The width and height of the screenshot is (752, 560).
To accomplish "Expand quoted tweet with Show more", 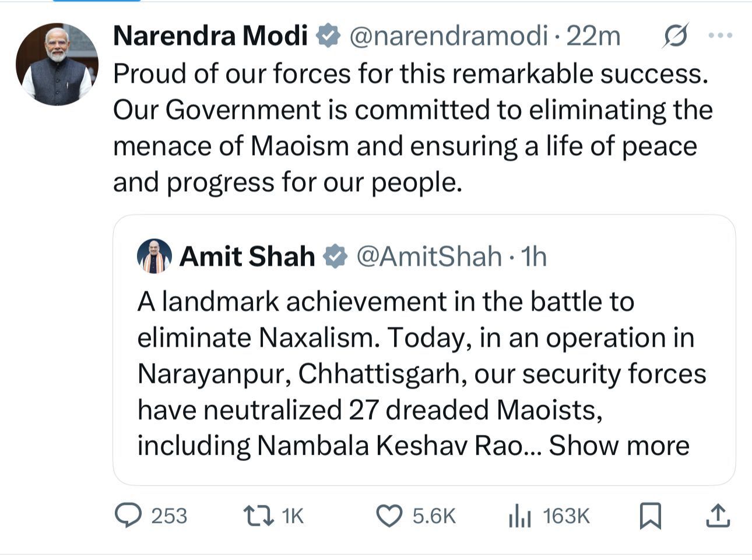I will click(619, 446).
